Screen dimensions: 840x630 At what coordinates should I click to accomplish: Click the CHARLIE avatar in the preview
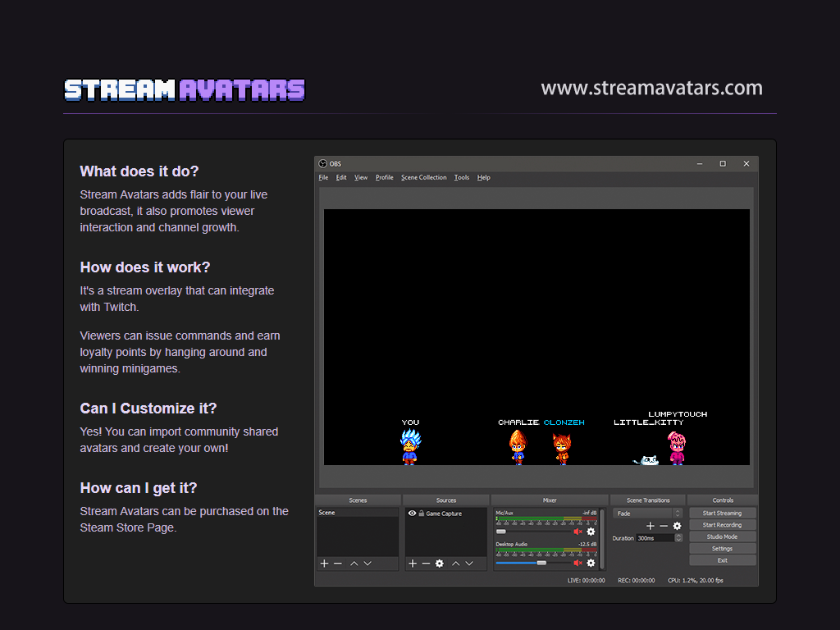coord(518,447)
